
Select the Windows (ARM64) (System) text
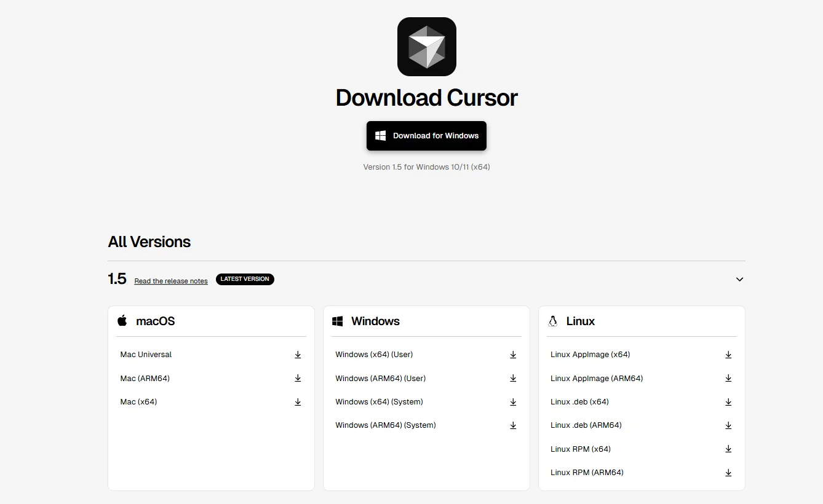pos(386,425)
